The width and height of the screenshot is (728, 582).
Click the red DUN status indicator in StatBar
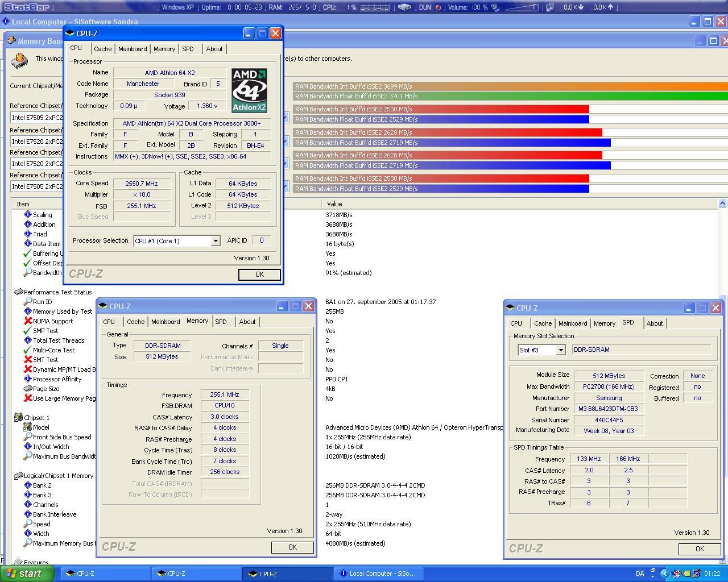click(438, 7)
